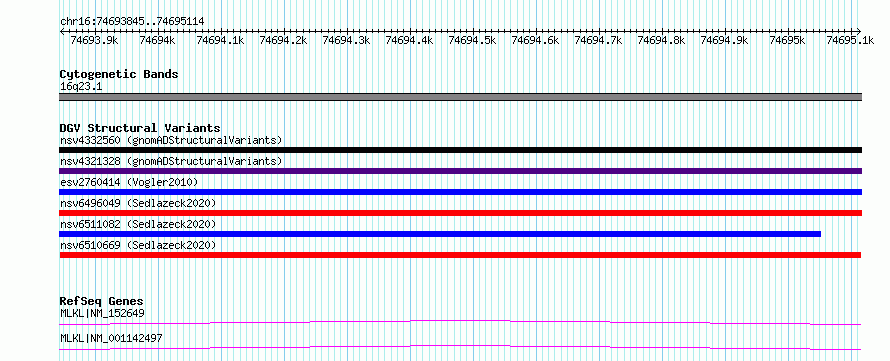Image resolution: width=890 pixels, height=361 pixels.
Task: Open the nsv6496049 (Sedlazeck2020) label
Action: (x=138, y=203)
